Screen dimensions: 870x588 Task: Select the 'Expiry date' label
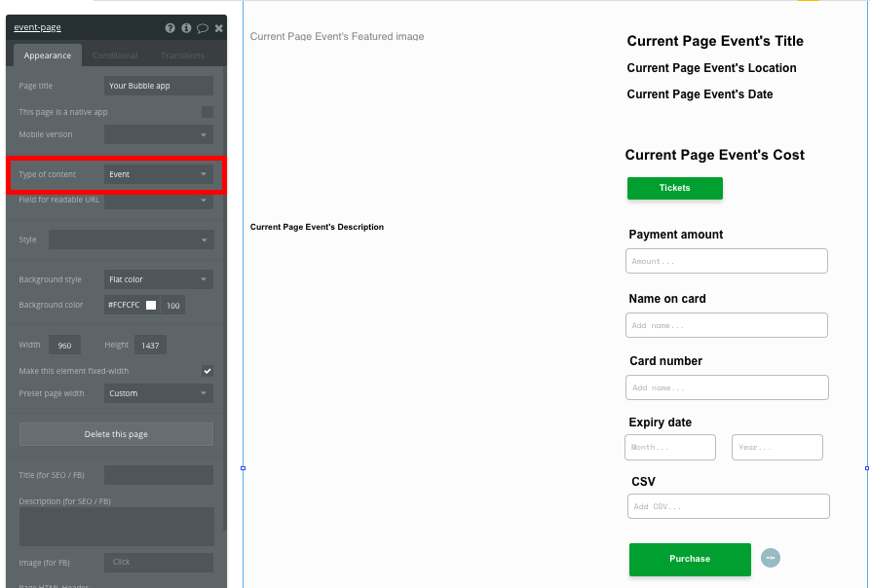(x=660, y=423)
